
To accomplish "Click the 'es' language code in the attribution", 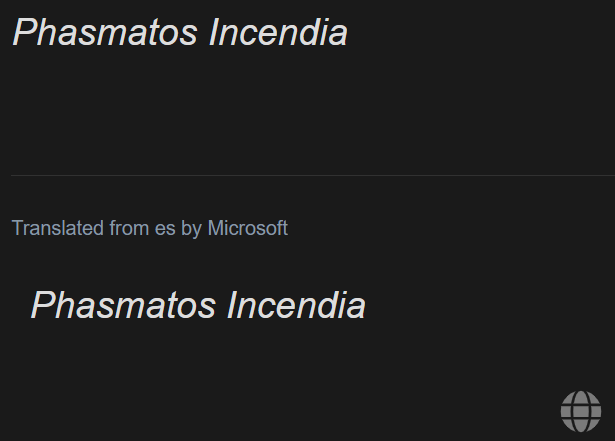I will click(x=165, y=228).
